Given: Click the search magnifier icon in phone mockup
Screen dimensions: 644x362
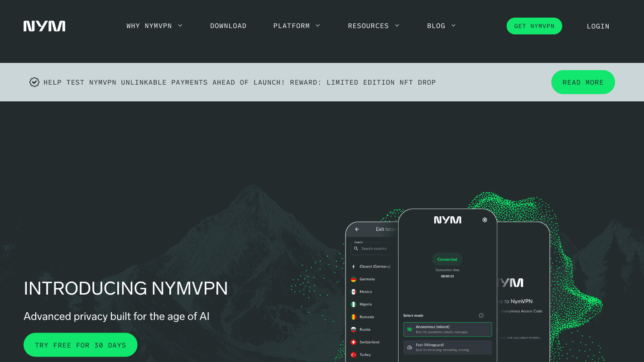Looking at the screenshot, I should [356, 248].
